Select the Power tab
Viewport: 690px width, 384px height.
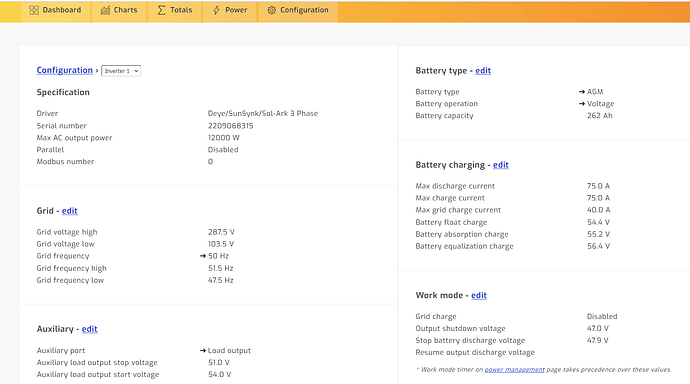point(230,11)
